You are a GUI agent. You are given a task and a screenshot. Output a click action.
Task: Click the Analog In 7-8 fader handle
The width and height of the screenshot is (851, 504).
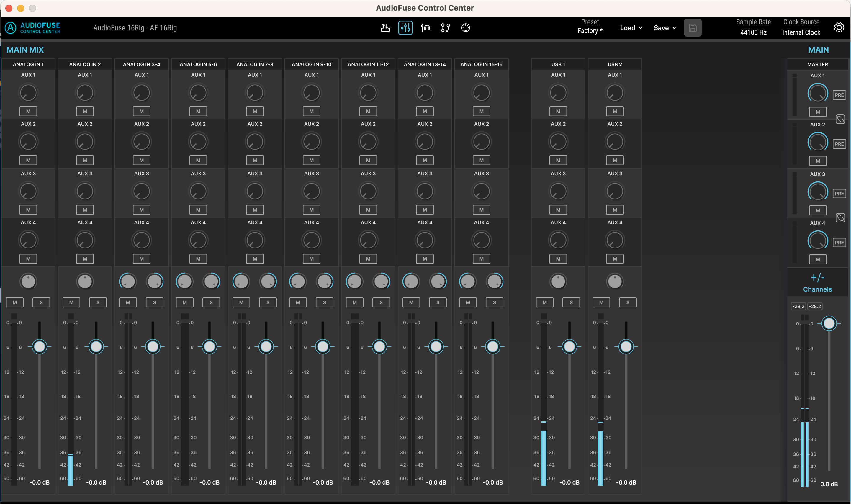[x=266, y=347]
